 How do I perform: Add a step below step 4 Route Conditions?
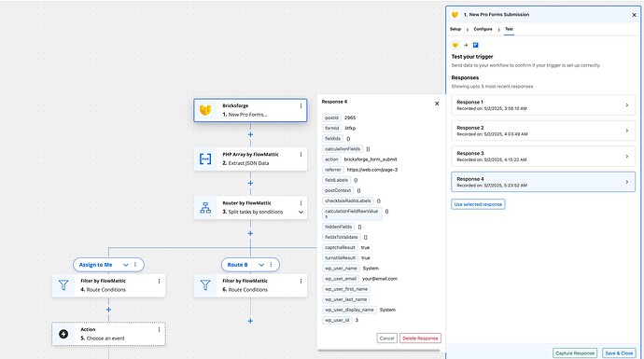108,310
